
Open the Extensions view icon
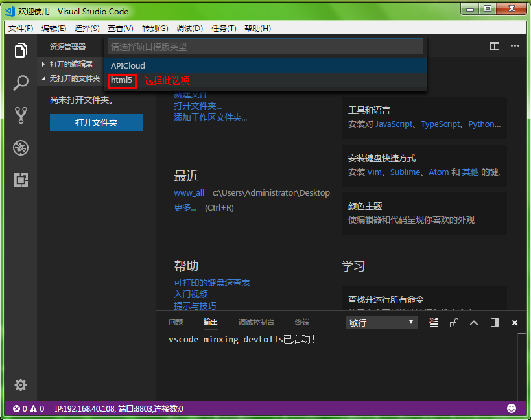tap(20, 180)
